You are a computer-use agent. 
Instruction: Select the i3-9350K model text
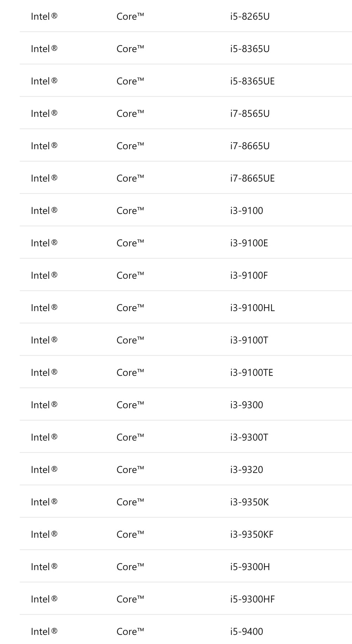tap(250, 502)
